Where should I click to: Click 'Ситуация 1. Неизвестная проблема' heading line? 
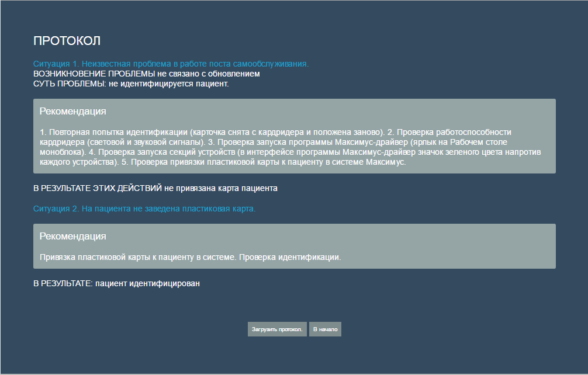tap(171, 64)
